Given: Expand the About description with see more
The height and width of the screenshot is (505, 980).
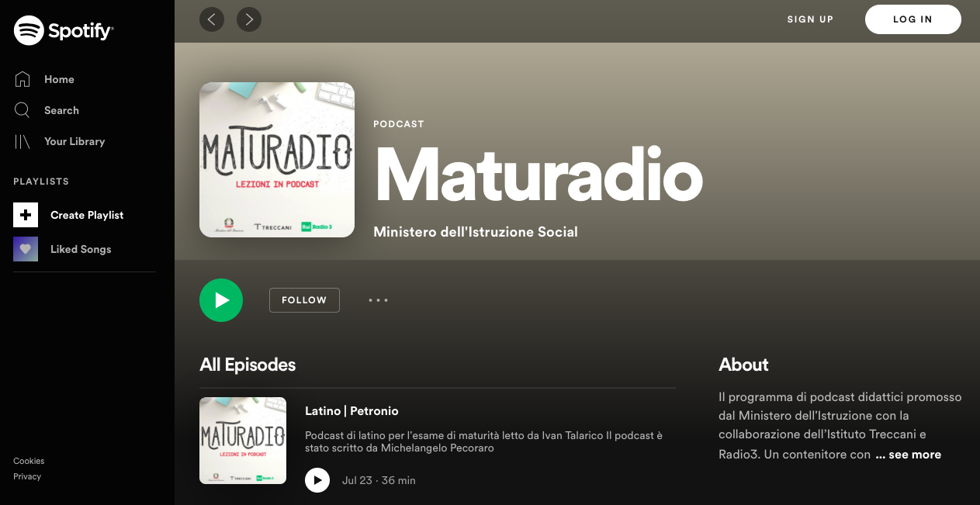Looking at the screenshot, I should pos(908,455).
